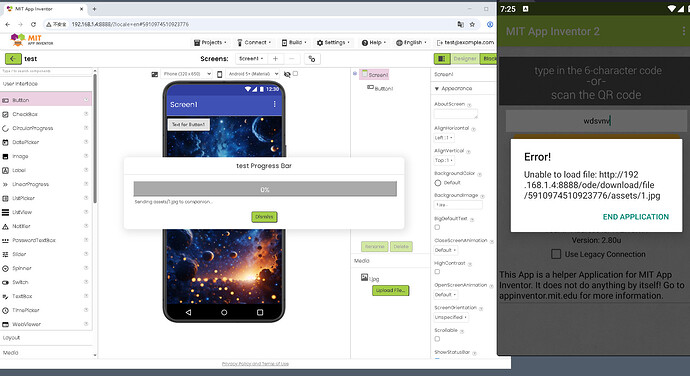The height and width of the screenshot is (376, 690).
Task: Open the companion app's three-dot menu
Action: [683, 31]
